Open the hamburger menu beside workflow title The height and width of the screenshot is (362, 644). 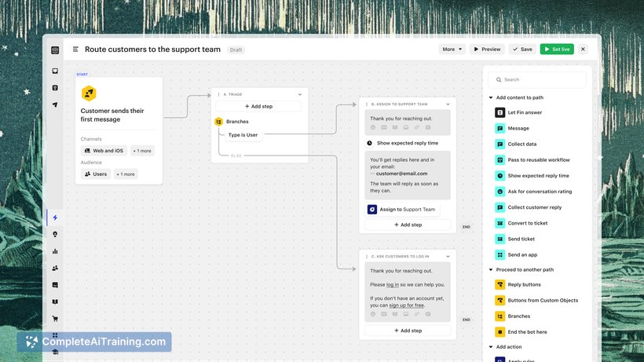(x=75, y=49)
